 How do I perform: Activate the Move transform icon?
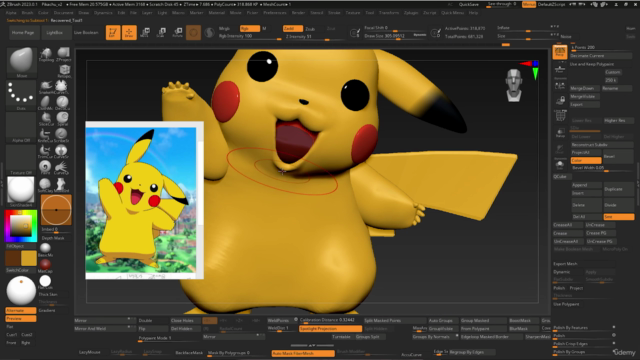[144, 33]
